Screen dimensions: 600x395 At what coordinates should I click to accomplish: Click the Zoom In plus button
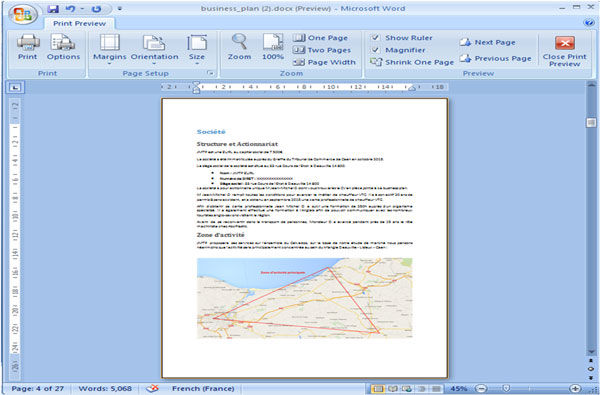(575, 389)
